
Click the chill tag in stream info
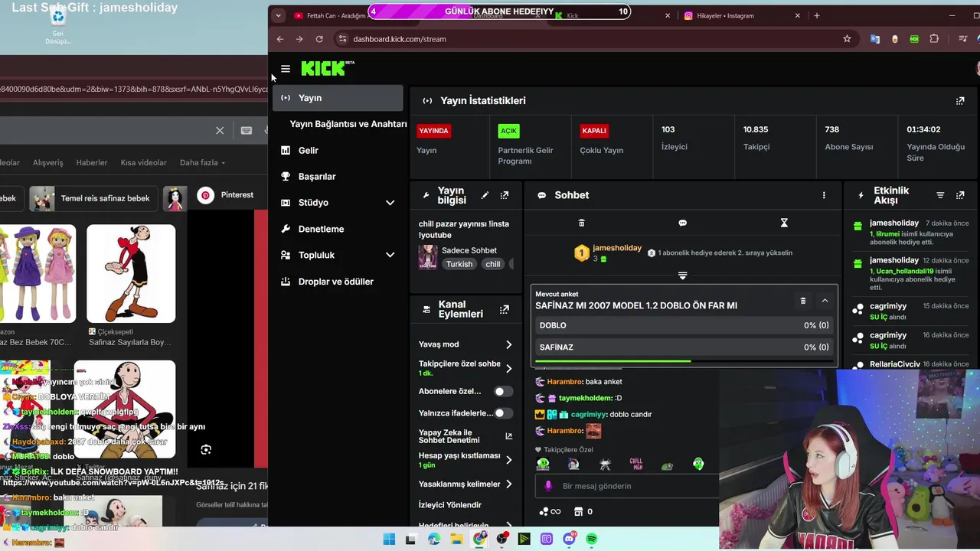tap(493, 264)
